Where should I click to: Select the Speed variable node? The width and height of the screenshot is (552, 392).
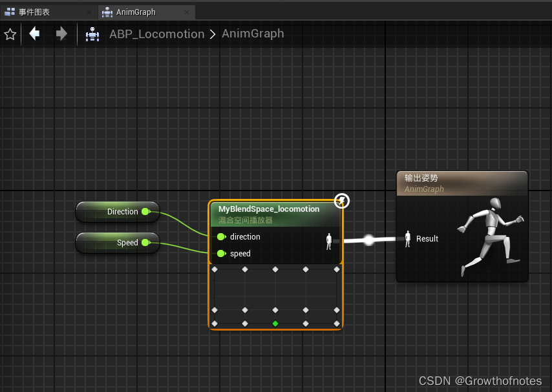point(118,242)
